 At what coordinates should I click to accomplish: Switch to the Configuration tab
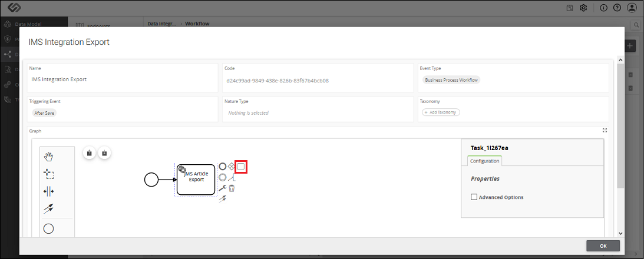485,161
